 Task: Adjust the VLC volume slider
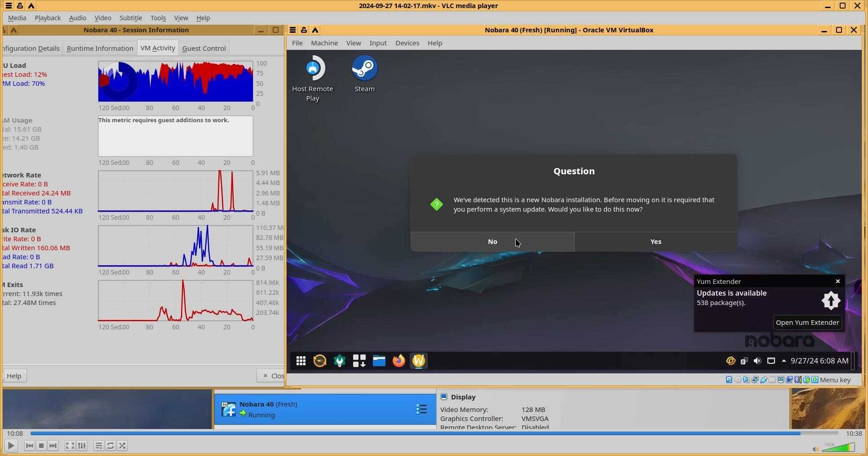pyautogui.click(x=838, y=447)
